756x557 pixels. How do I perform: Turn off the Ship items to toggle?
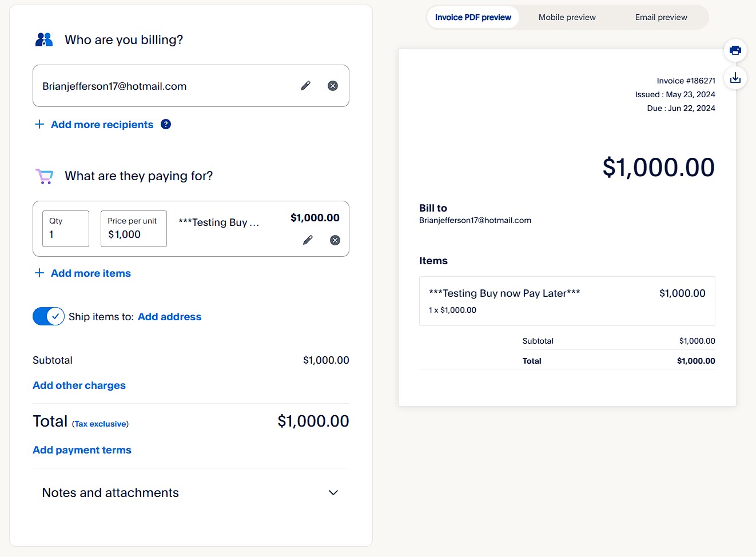pyautogui.click(x=49, y=316)
